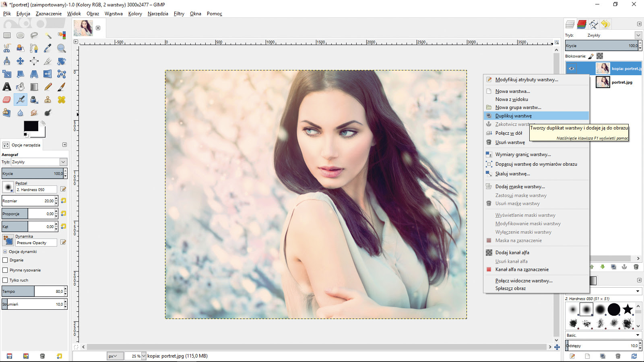Select the portret.jpg layer thumbnail
The width and height of the screenshot is (644, 362).
click(603, 82)
